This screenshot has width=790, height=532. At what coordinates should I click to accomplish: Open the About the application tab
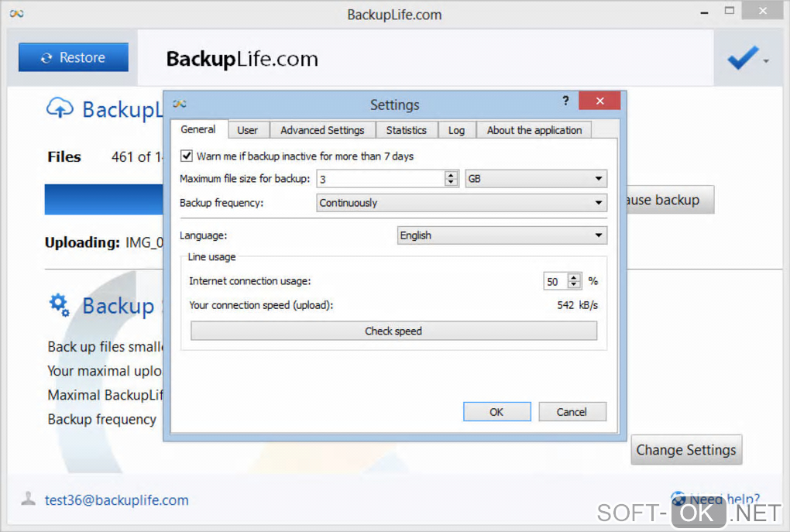(534, 130)
